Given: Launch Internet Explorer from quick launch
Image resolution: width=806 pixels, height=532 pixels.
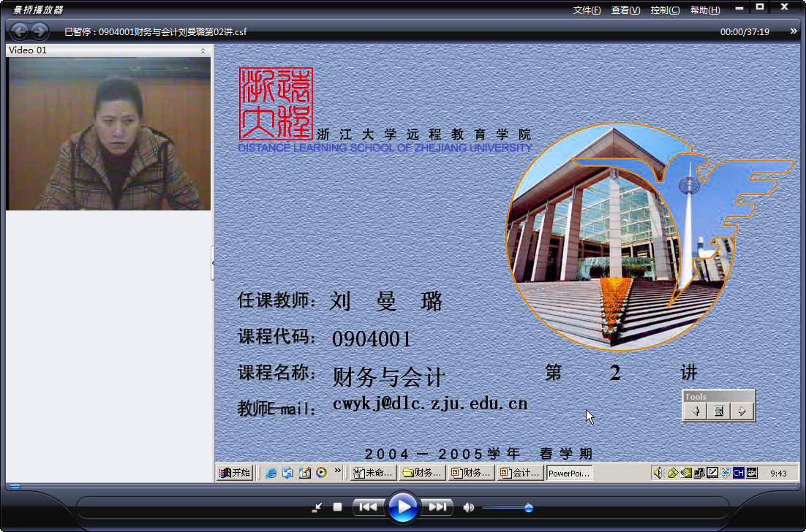Looking at the screenshot, I should (271, 473).
